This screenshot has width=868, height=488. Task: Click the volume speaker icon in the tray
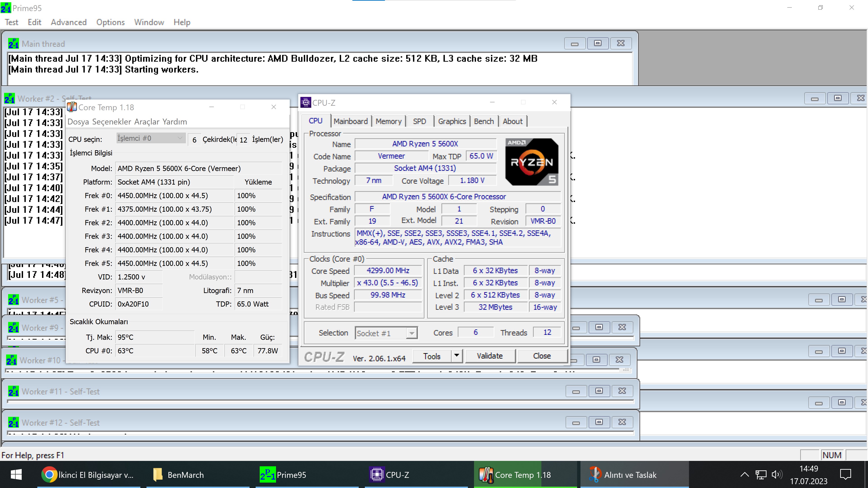[x=777, y=474]
